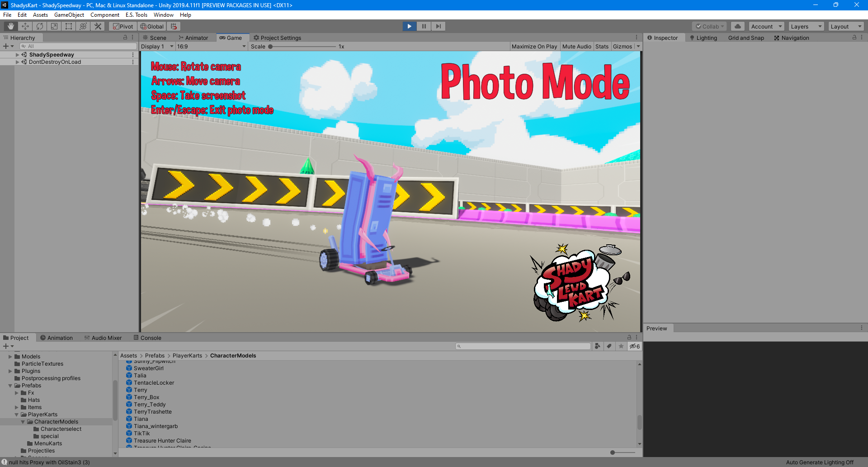Select the Scale tool

pos(54,26)
